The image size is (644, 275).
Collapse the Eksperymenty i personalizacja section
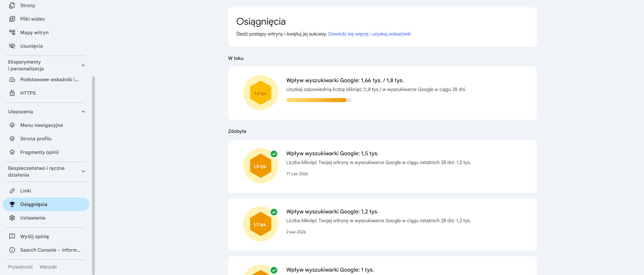click(x=83, y=65)
